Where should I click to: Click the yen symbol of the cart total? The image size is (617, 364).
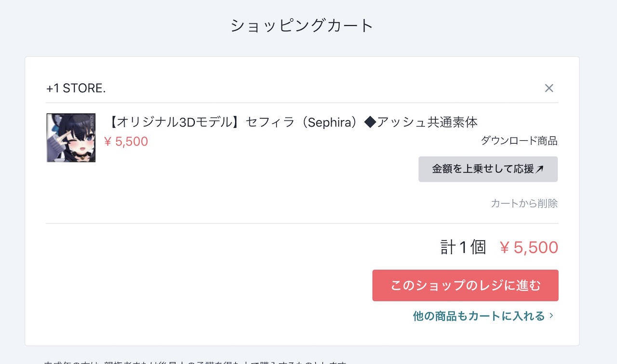[x=505, y=248]
